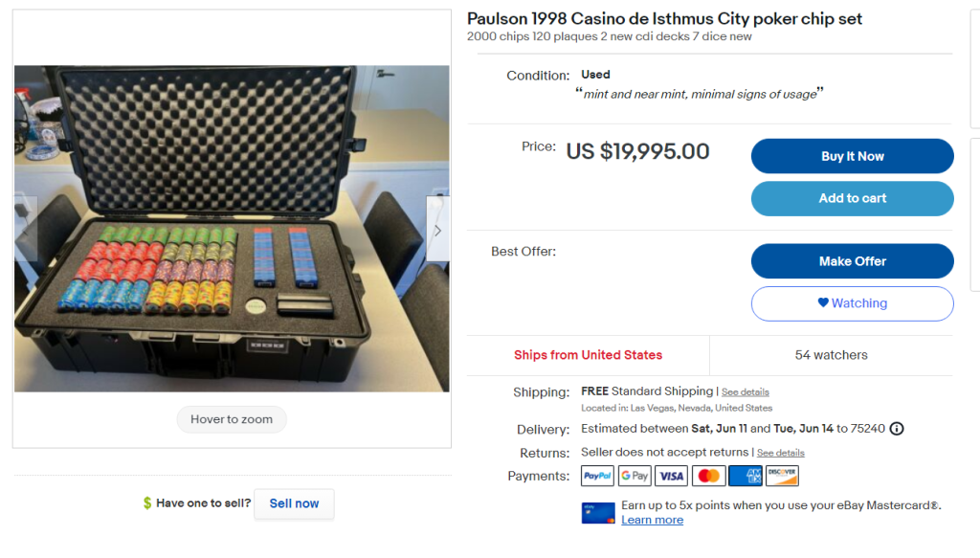Add the chip set to cart
The width and height of the screenshot is (980, 558).
(852, 198)
